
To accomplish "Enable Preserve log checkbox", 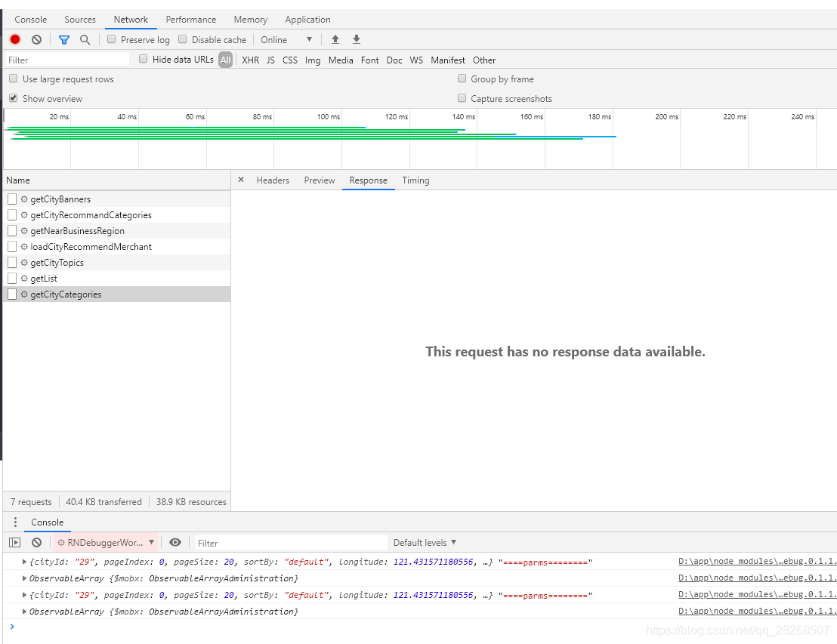I will point(112,39).
